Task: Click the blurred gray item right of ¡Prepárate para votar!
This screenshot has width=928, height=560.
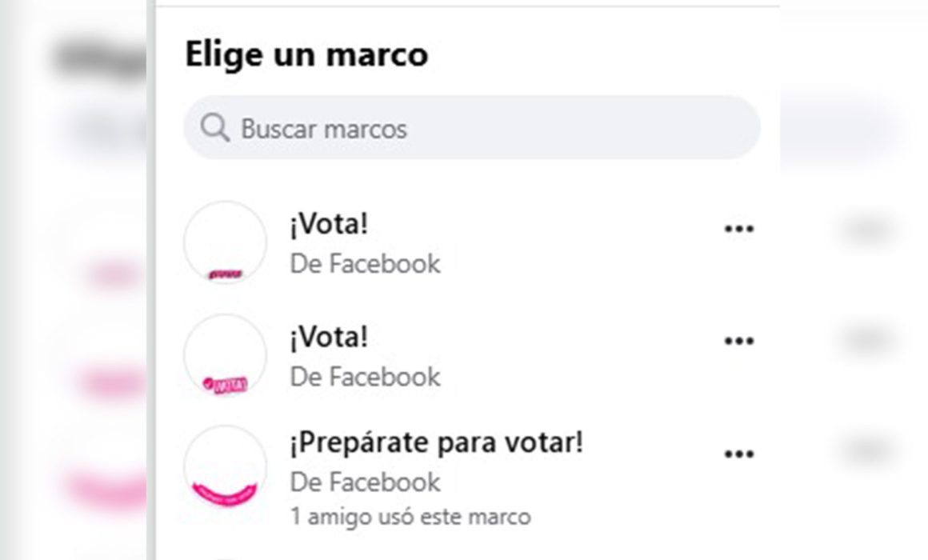Action: 868,452
